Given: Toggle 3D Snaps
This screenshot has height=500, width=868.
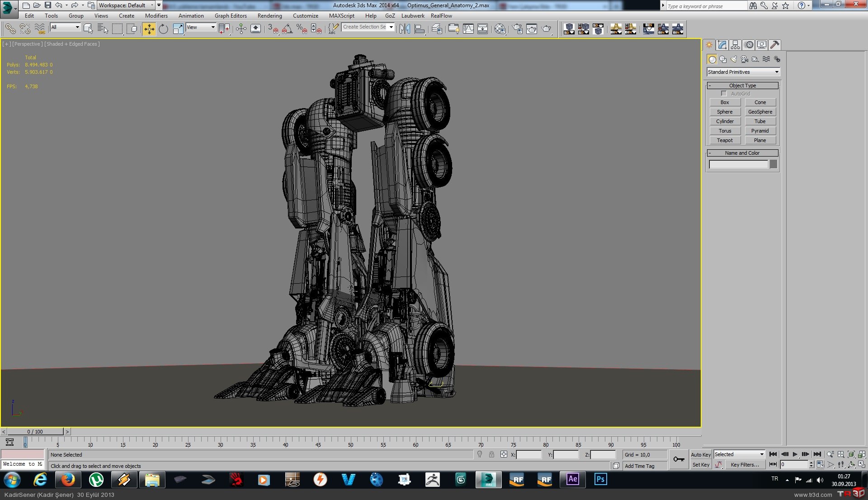Looking at the screenshot, I should tap(273, 29).
